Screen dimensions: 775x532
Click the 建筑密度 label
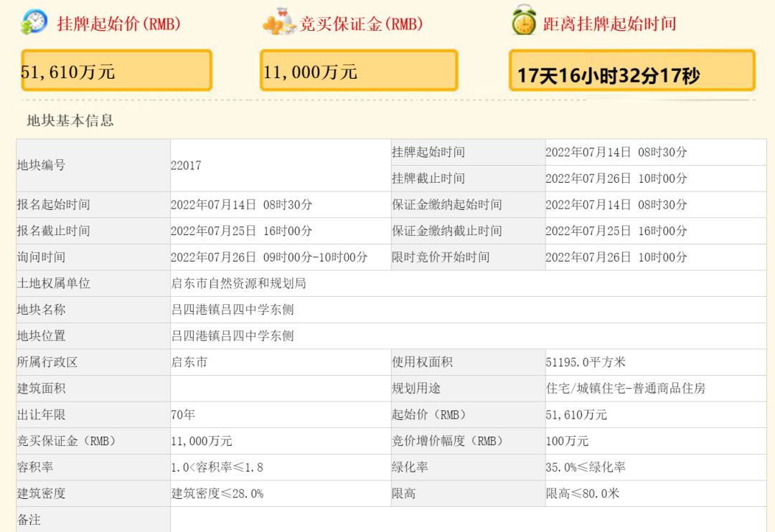[41, 493]
